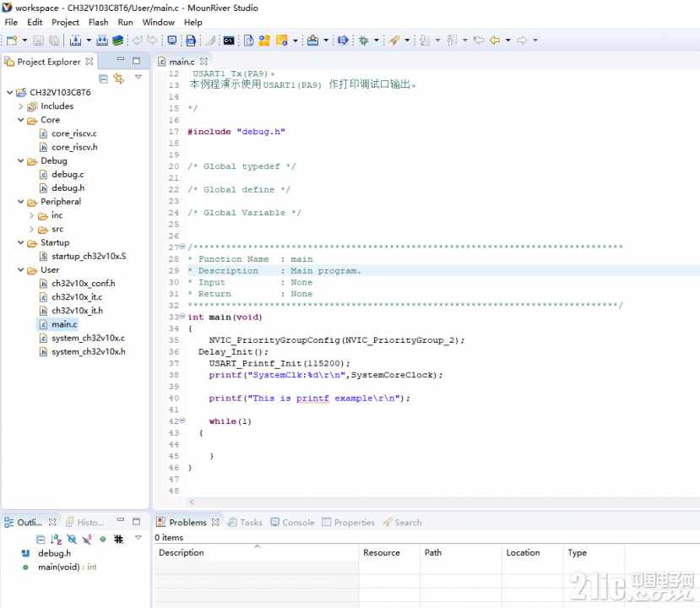Open the Run menu
The height and width of the screenshot is (608, 700).
coord(126,22)
